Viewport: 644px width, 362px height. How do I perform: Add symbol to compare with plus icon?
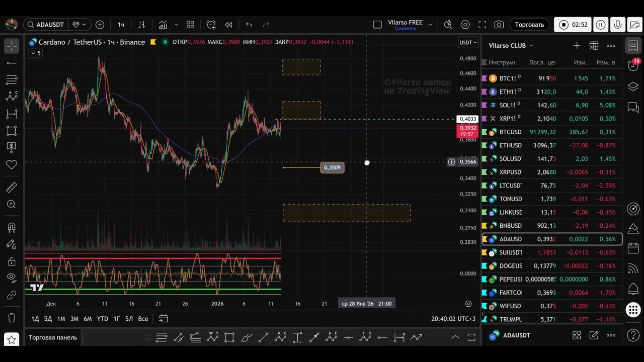(x=100, y=25)
